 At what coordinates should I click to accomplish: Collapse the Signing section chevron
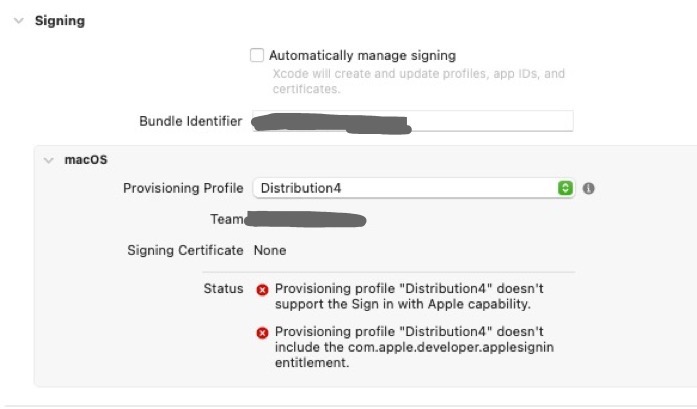pos(19,21)
